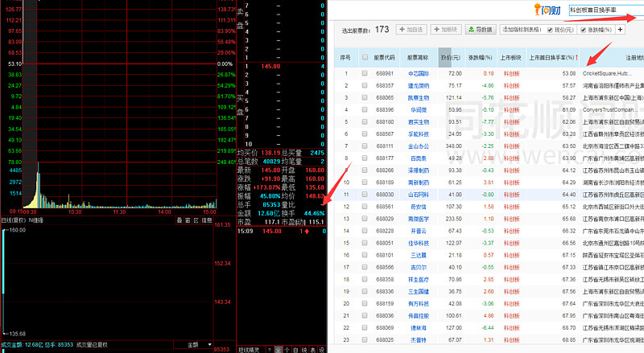Viewport: 644px width, 353px height.
Task: Tick the select-all checkbox in the table header
Action: 365,57
